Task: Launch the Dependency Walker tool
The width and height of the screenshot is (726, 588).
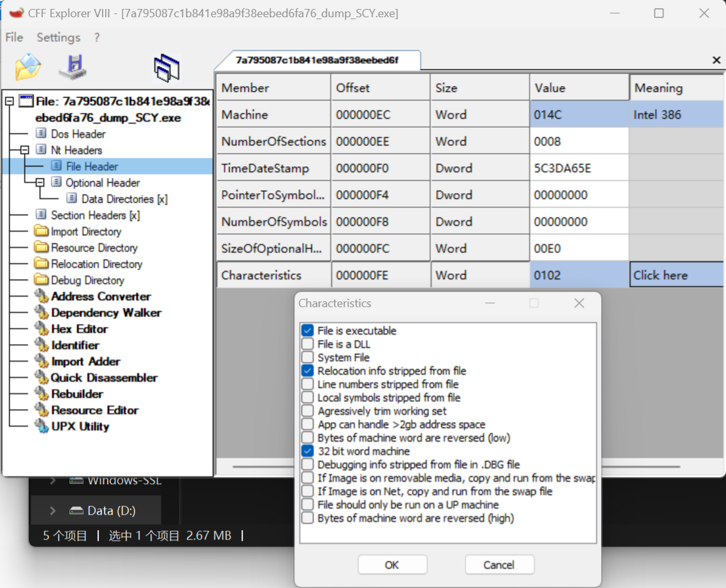Action: click(106, 313)
